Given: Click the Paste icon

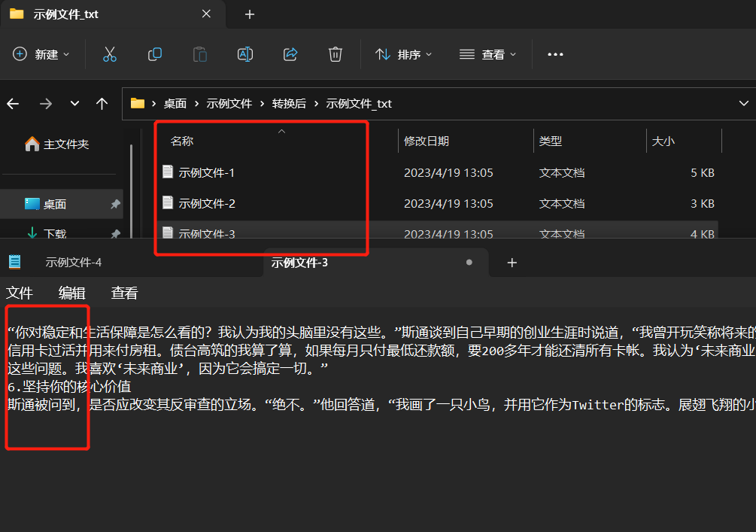Looking at the screenshot, I should 199,53.
